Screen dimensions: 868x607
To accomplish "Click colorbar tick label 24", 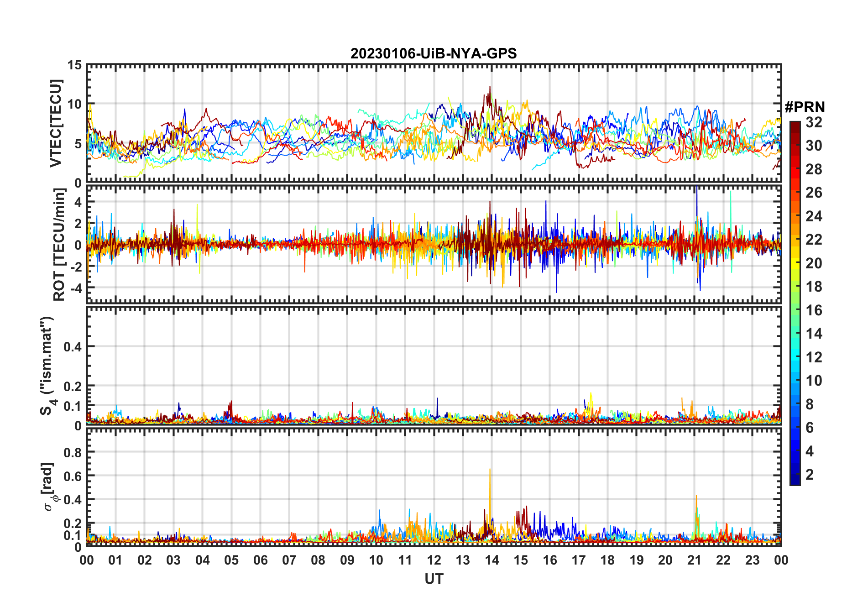I will [814, 216].
